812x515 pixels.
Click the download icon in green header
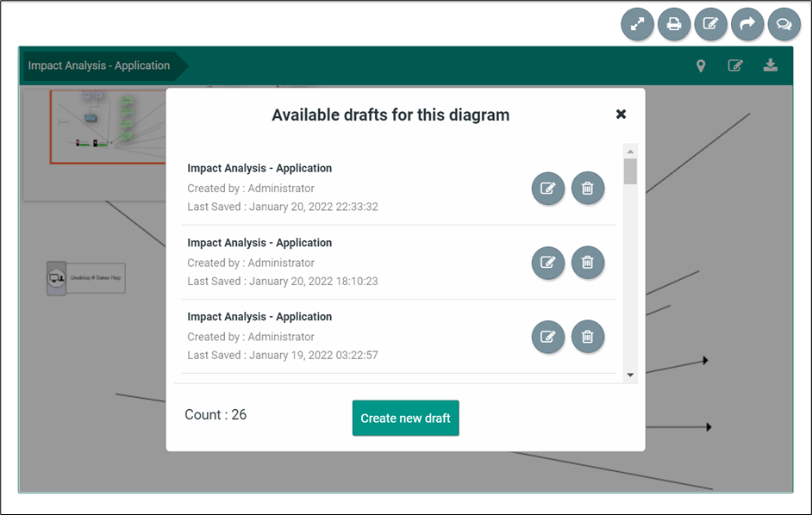pos(770,65)
